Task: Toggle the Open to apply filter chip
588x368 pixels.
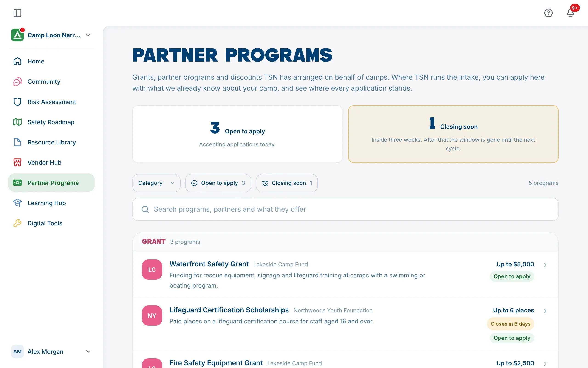Action: pyautogui.click(x=218, y=183)
